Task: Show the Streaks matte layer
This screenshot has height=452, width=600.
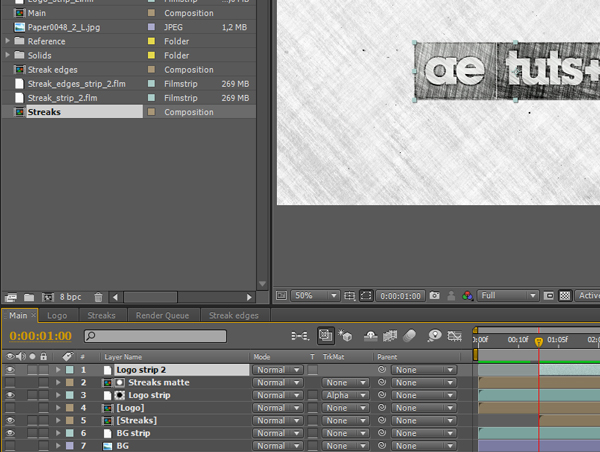Action: click(10, 382)
